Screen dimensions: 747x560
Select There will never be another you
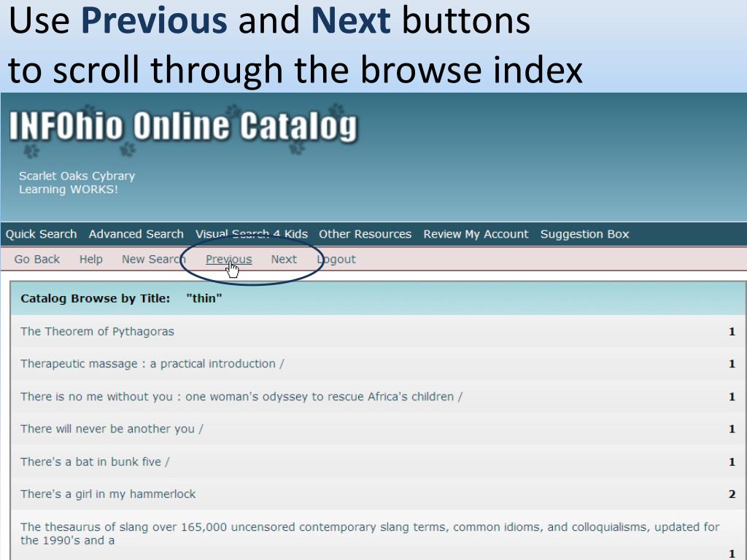[112, 429]
